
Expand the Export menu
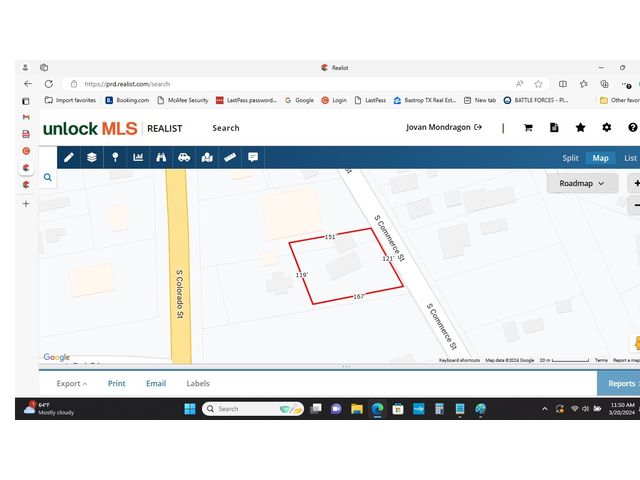(x=71, y=383)
